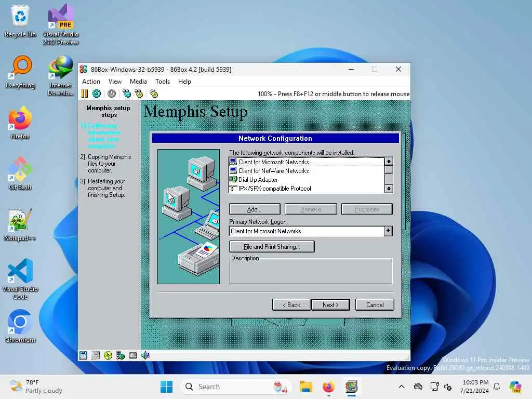Select IPX/SPX-compatible Protocol list item
Screen dimensions: 532x399
tap(307, 188)
